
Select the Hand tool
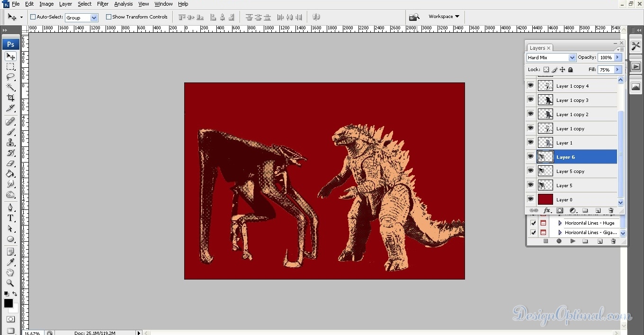pos(10,272)
